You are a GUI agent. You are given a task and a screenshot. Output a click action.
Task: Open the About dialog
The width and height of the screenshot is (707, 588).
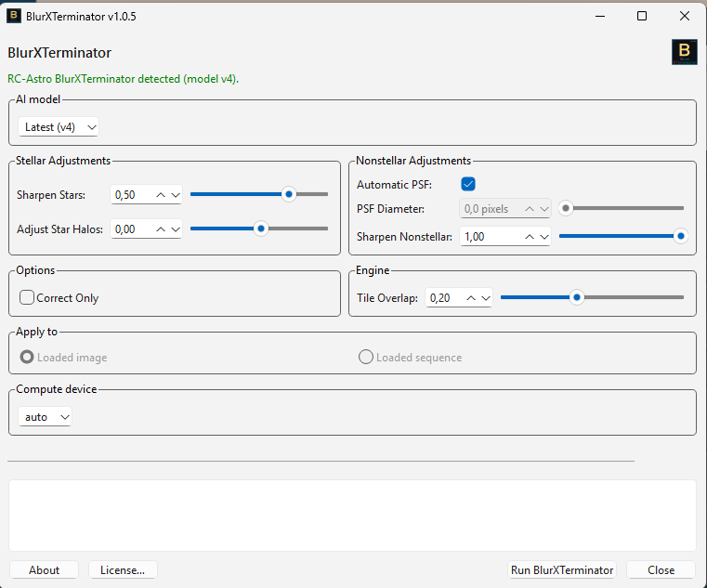click(45, 570)
